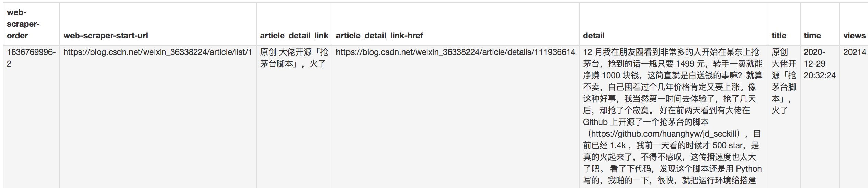Click the detail column header
The height and width of the screenshot is (188, 868).
(x=594, y=36)
